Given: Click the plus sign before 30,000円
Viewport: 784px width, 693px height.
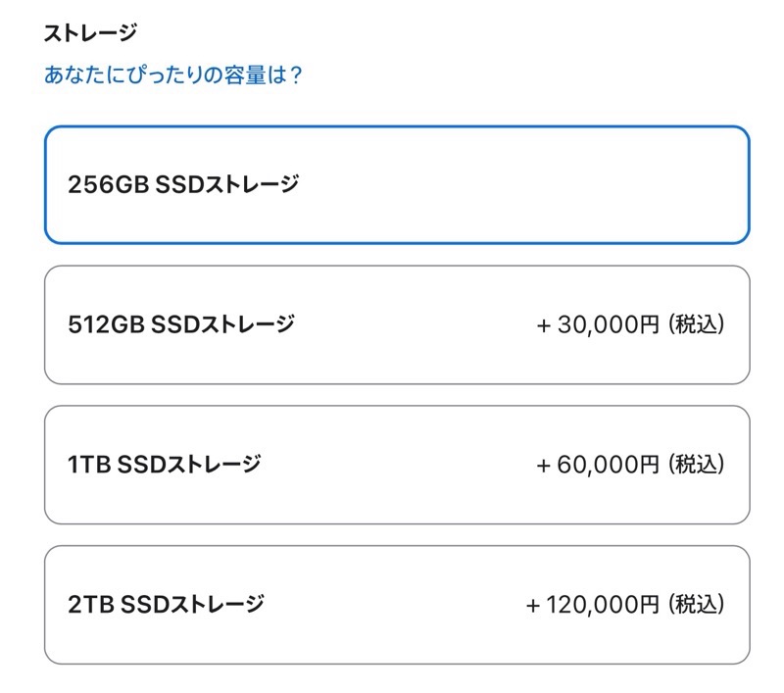Looking at the screenshot, I should [544, 325].
